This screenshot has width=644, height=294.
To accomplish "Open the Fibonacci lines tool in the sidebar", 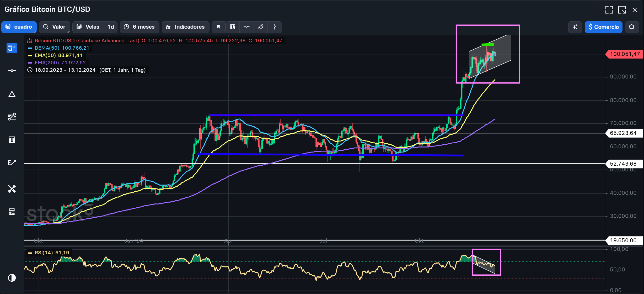I will [x=12, y=117].
